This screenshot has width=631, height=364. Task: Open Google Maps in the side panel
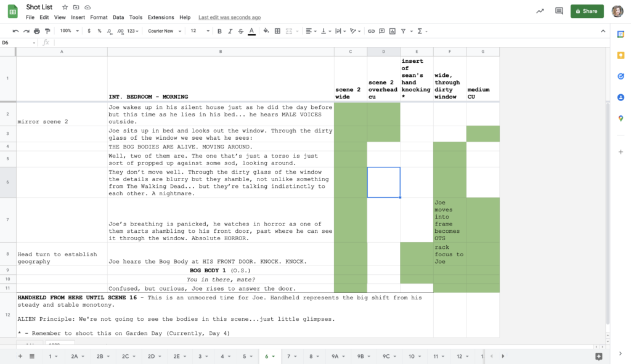coord(621,118)
